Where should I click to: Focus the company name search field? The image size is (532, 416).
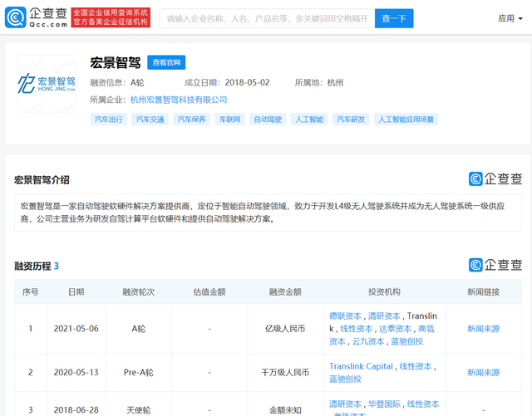tap(267, 18)
